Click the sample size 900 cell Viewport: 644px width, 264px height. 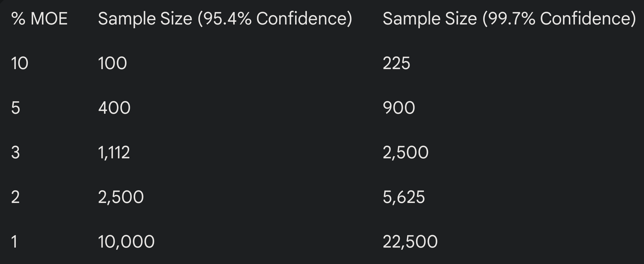point(399,108)
